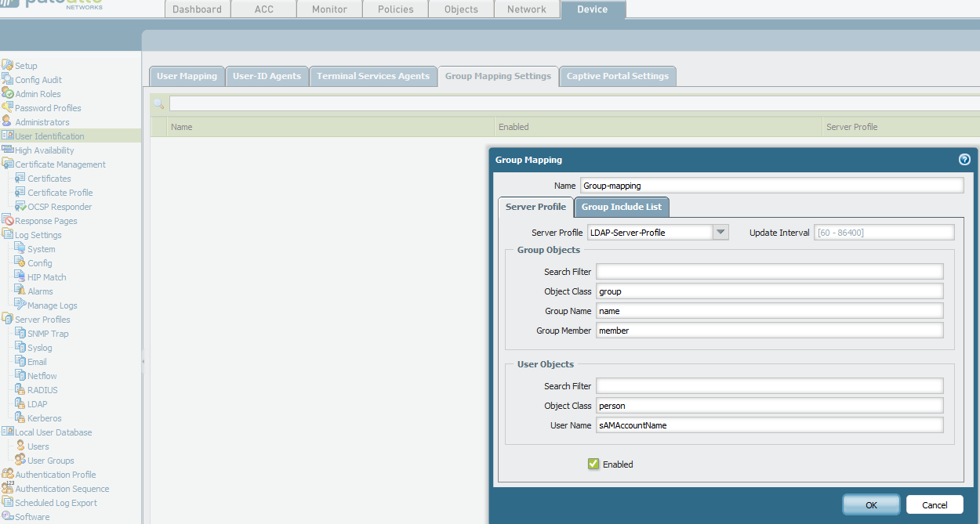980x524 pixels.
Task: Select the User-ID Agents tab
Action: (x=267, y=76)
